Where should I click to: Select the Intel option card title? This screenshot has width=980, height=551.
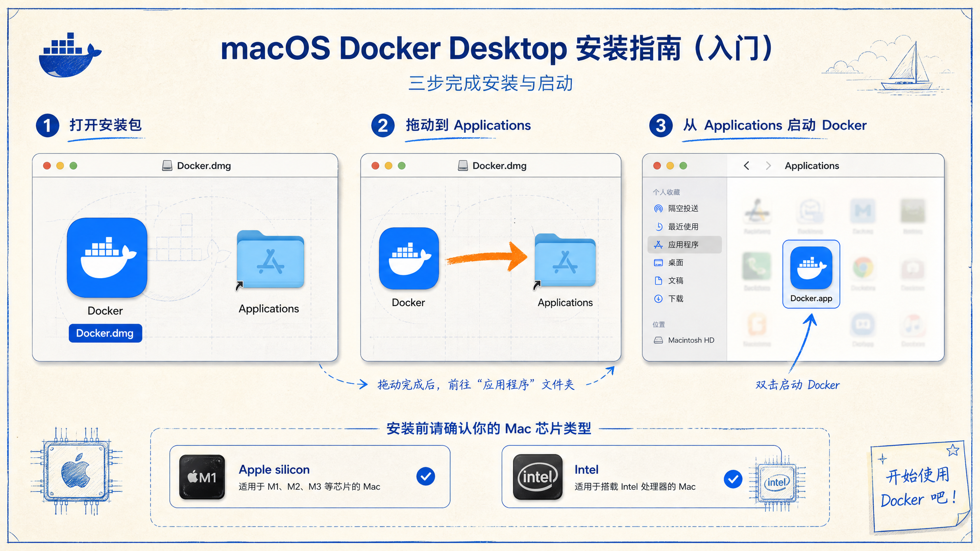587,469
